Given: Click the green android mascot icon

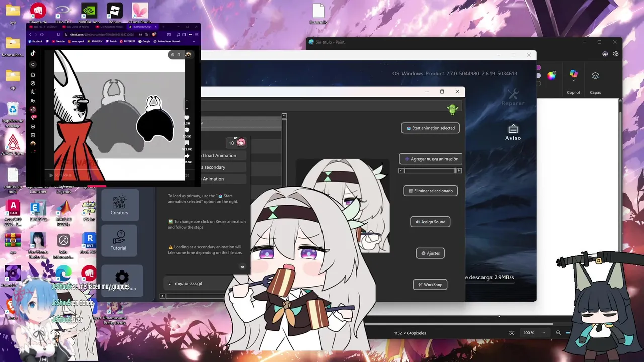Looking at the screenshot, I should click(x=452, y=109).
